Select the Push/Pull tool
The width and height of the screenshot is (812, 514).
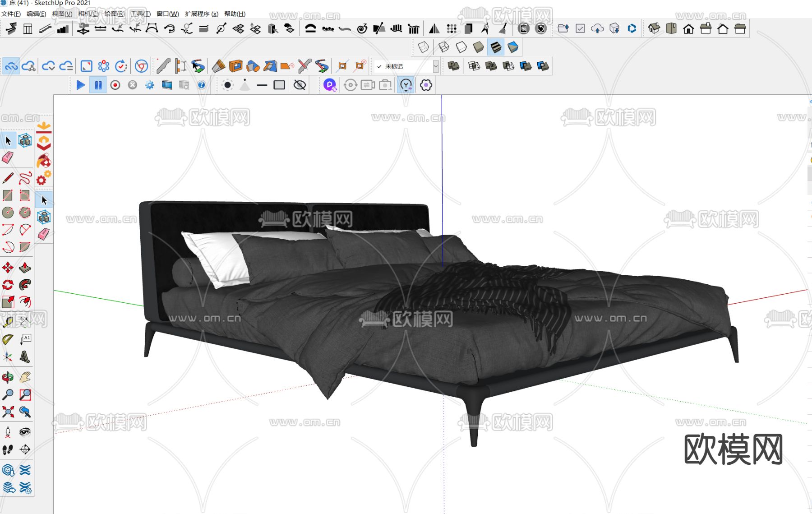tap(25, 268)
